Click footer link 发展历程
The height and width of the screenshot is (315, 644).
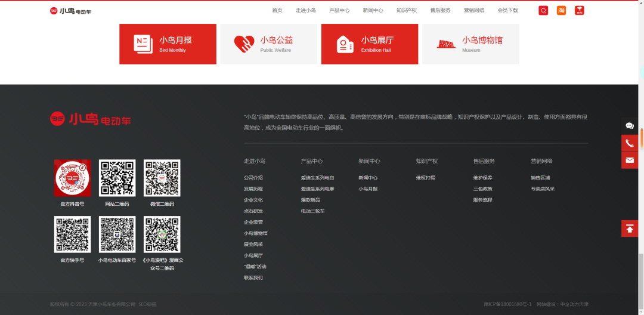point(253,189)
